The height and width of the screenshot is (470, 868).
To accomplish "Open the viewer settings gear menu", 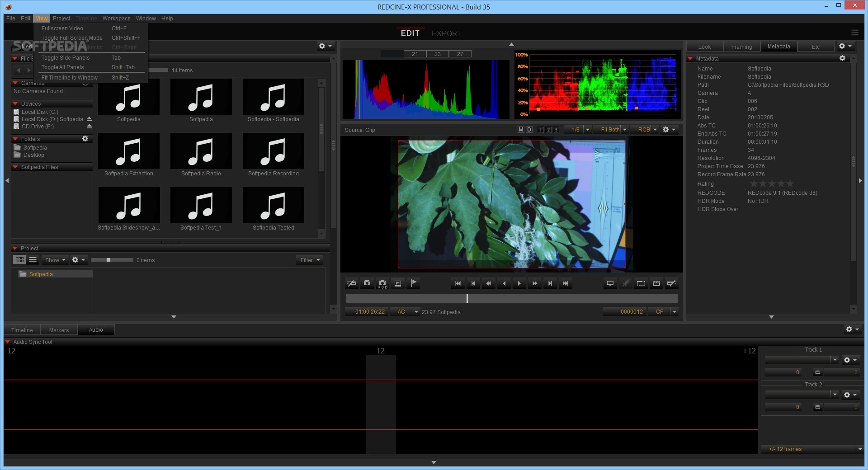I will 669,130.
